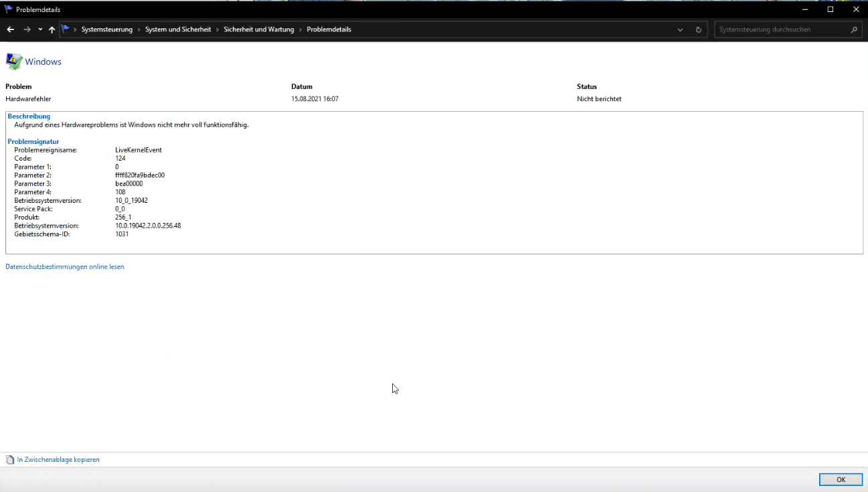Click the Datum column header

[302, 86]
